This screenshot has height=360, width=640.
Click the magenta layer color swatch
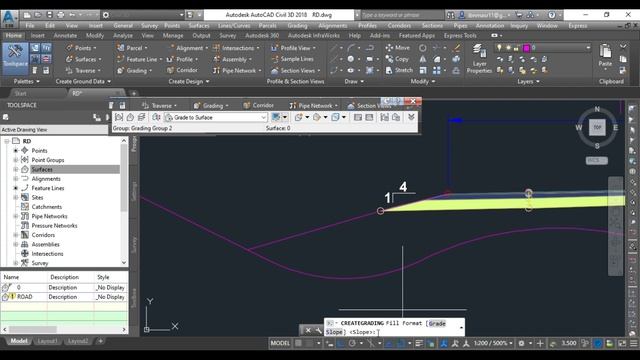pyautogui.click(x=526, y=48)
